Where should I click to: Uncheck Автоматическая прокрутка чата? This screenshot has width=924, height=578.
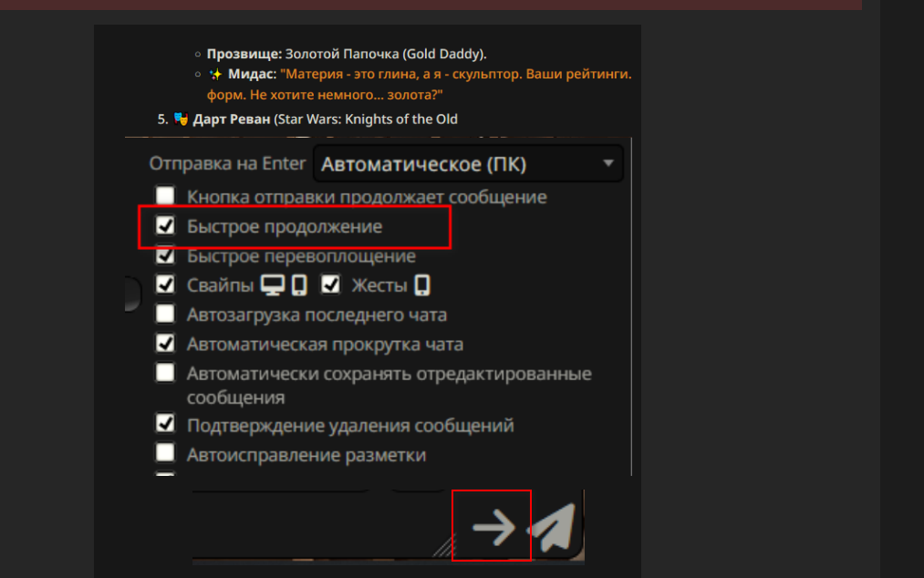[165, 343]
